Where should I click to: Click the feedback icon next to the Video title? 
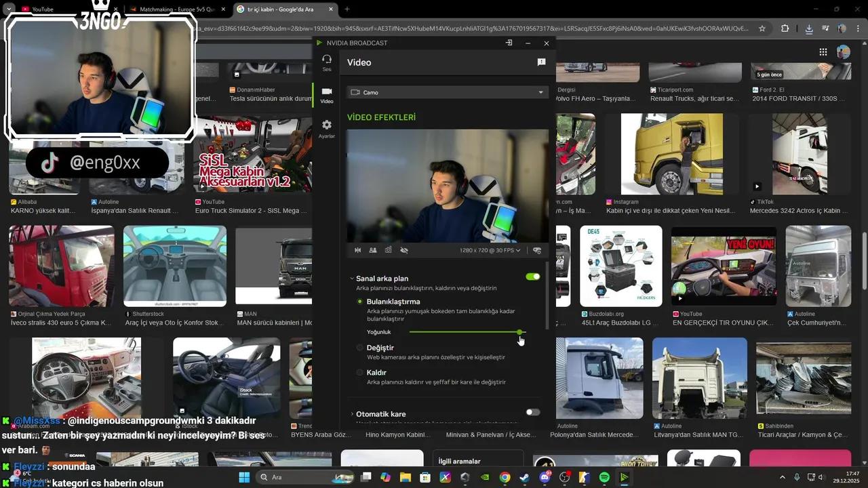540,62
